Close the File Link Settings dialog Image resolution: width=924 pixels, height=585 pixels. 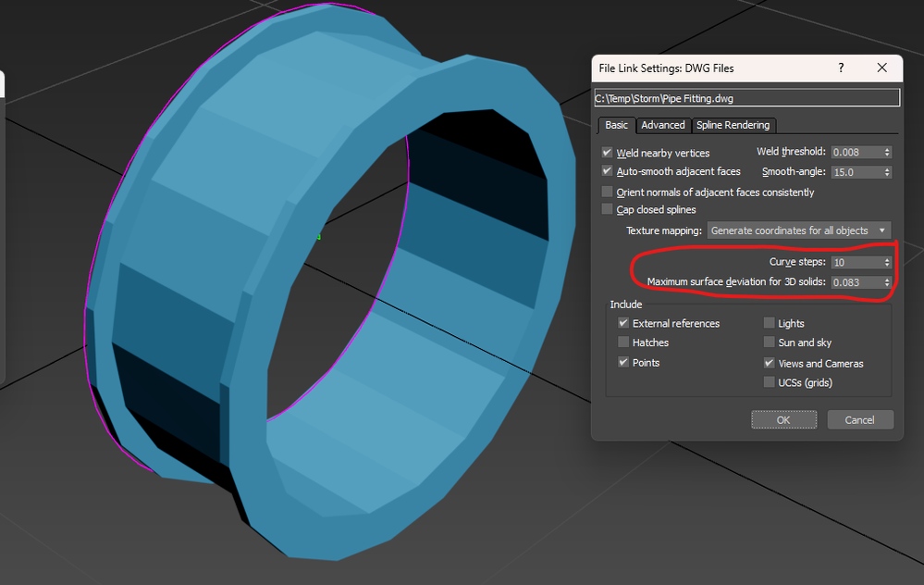click(881, 68)
